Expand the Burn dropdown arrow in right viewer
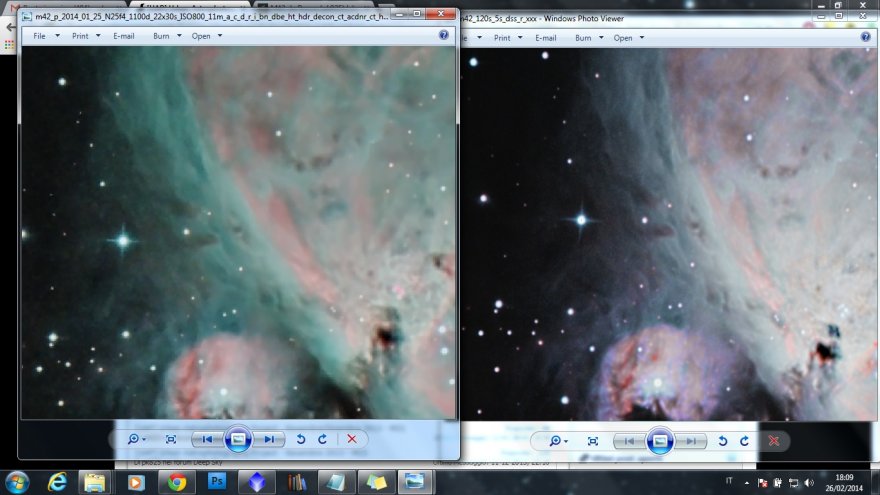The image size is (880, 495). pos(601,38)
